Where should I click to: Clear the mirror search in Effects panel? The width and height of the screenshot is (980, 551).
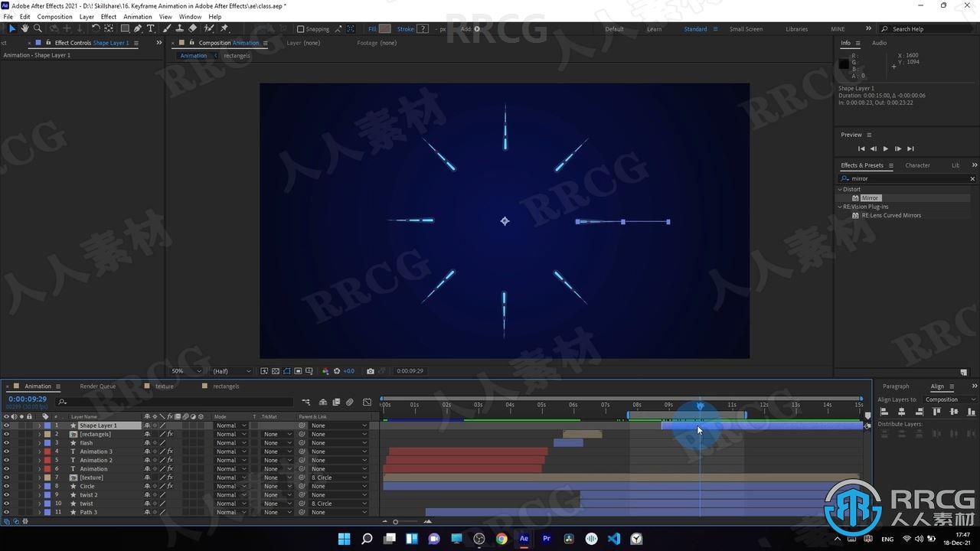[x=972, y=179]
